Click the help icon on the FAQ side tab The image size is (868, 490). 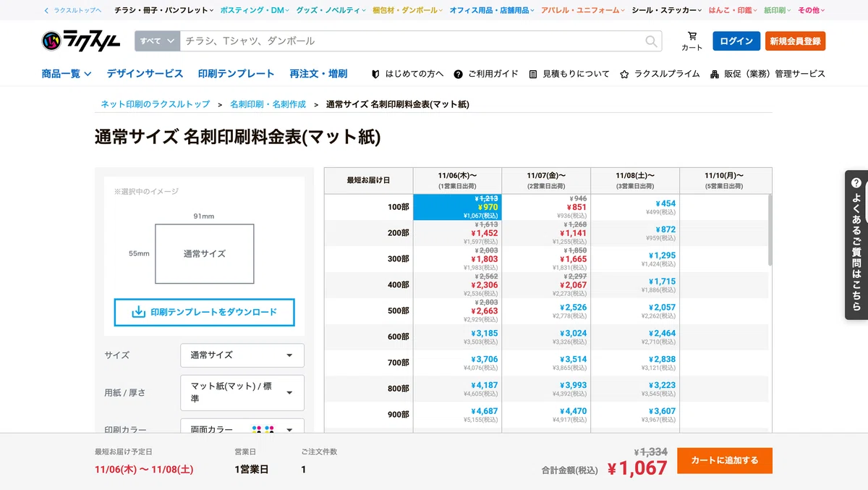pyautogui.click(x=856, y=182)
